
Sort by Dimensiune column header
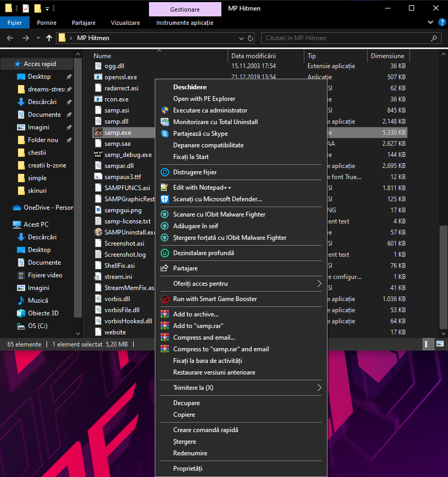coord(388,55)
